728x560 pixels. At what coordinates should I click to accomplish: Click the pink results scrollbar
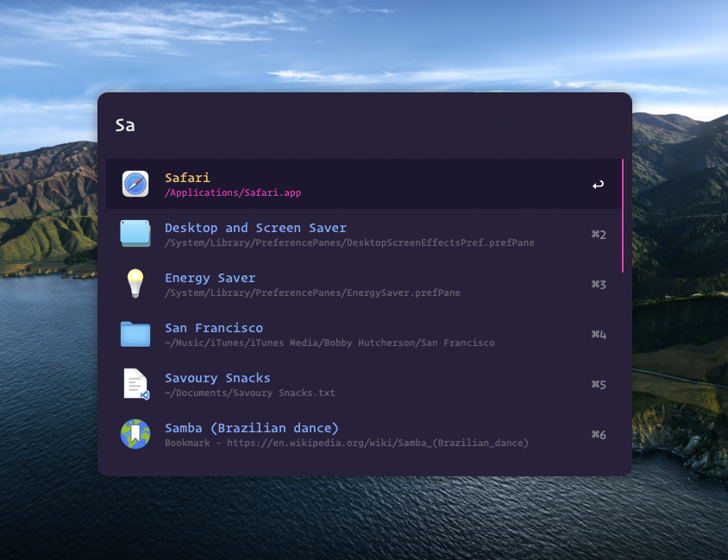pos(622,216)
